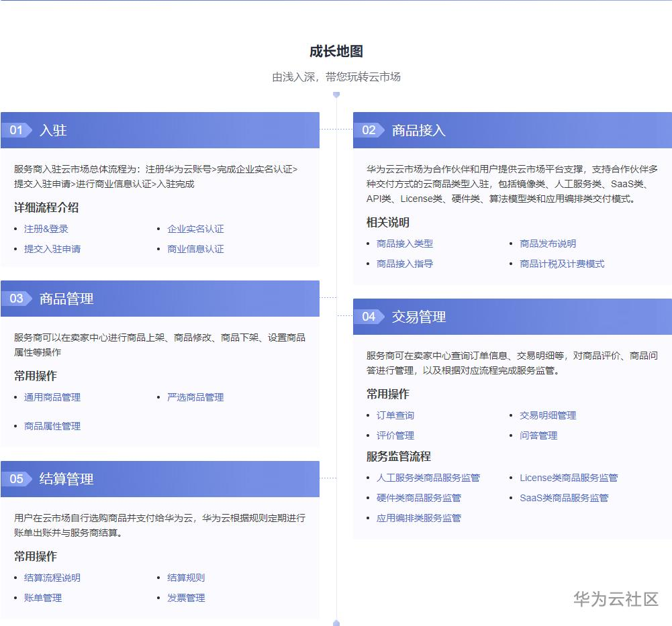Click the 应用编排类商品服务监管 link
Image resolution: width=672 pixels, height=626 pixels.
[x=418, y=518]
